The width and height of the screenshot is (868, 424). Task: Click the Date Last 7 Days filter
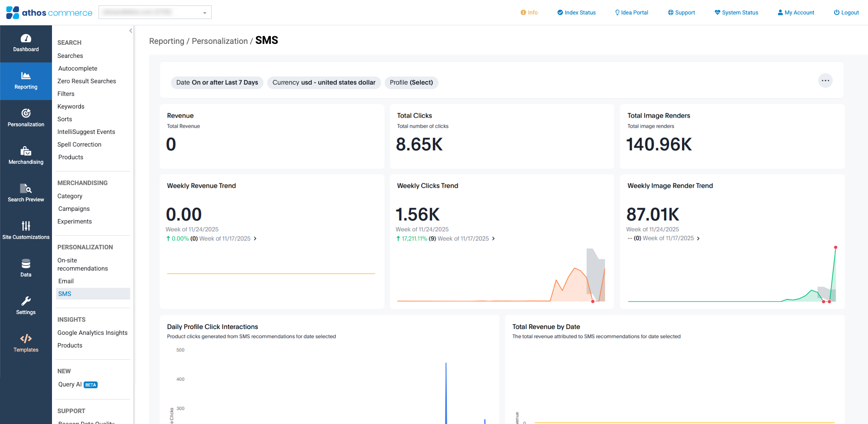click(217, 82)
